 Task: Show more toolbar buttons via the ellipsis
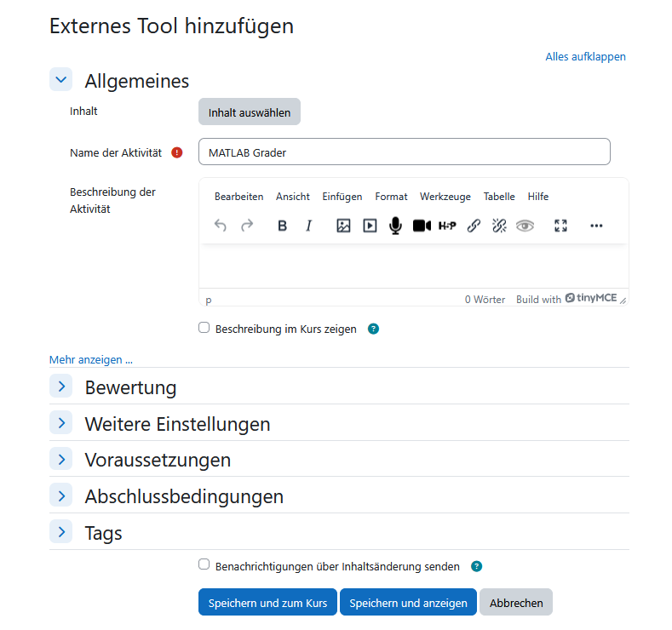click(596, 226)
